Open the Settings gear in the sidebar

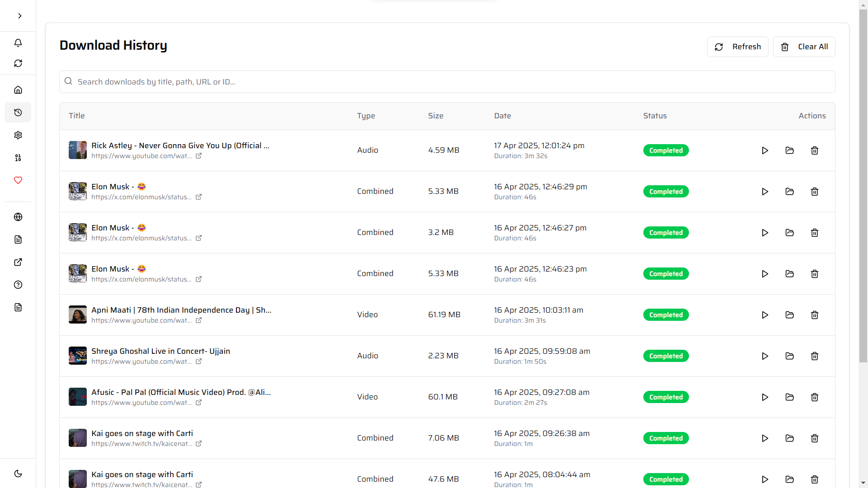18,135
